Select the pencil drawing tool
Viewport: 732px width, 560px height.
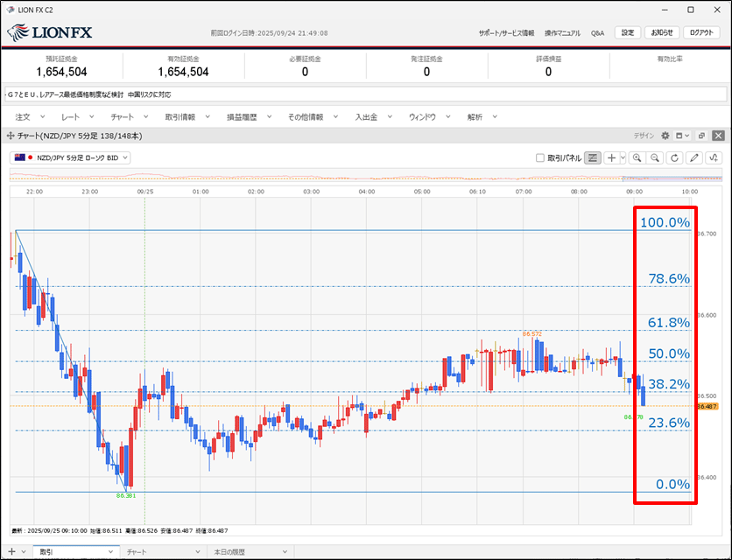coord(694,157)
